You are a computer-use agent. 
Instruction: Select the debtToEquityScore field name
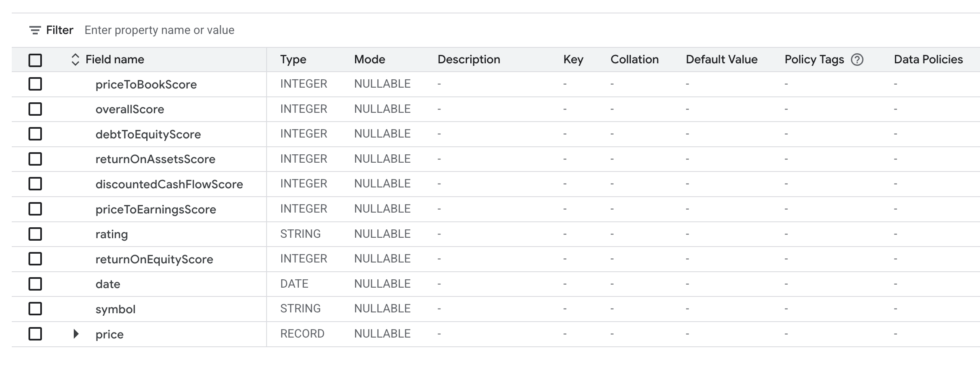click(x=148, y=134)
